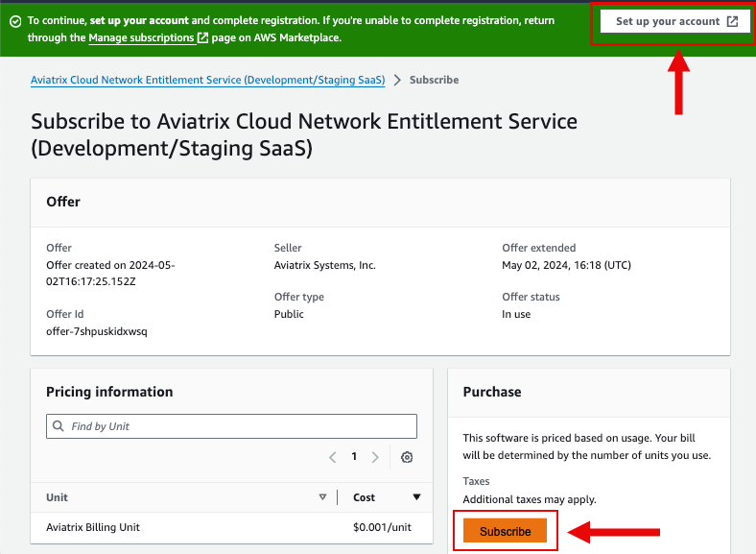
Task: Focus the Find by Unit search field
Action: pos(231,426)
